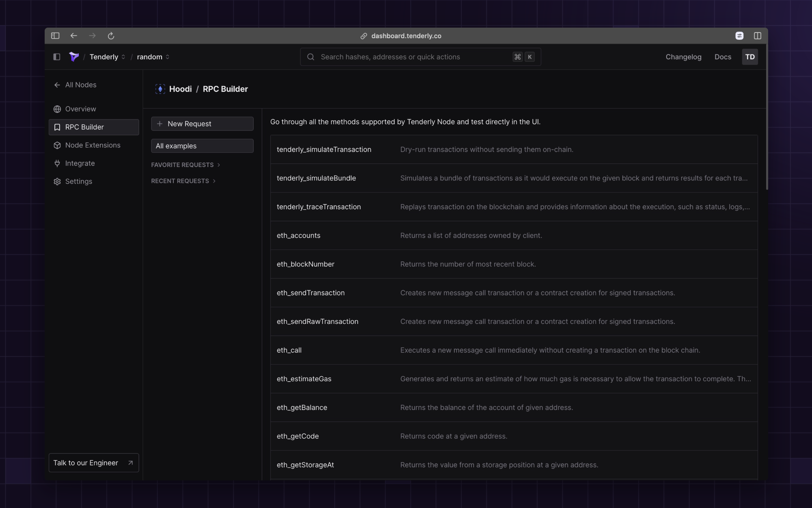The image size is (812, 508).
Task: Collapse the dashboard sidebar toggle icon
Action: (x=57, y=57)
